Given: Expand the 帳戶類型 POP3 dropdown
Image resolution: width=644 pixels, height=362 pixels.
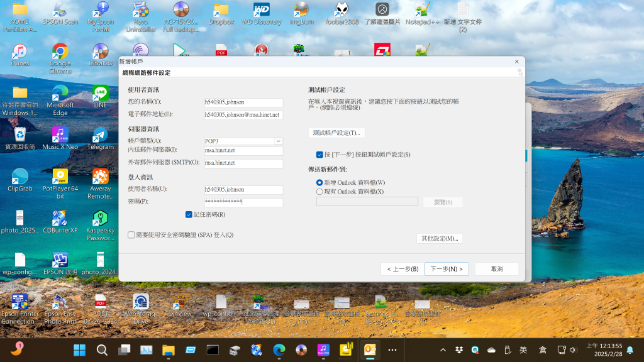Looking at the screenshot, I should 278,141.
